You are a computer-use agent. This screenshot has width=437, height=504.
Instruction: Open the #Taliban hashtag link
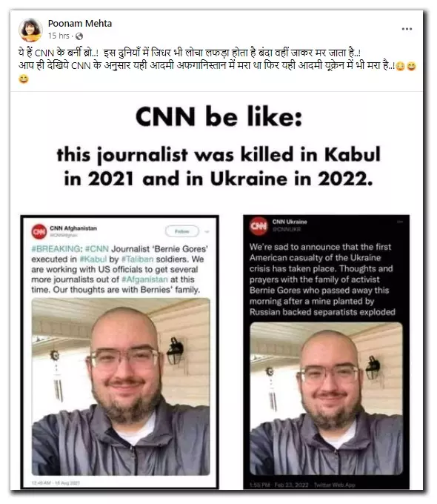(x=137, y=259)
